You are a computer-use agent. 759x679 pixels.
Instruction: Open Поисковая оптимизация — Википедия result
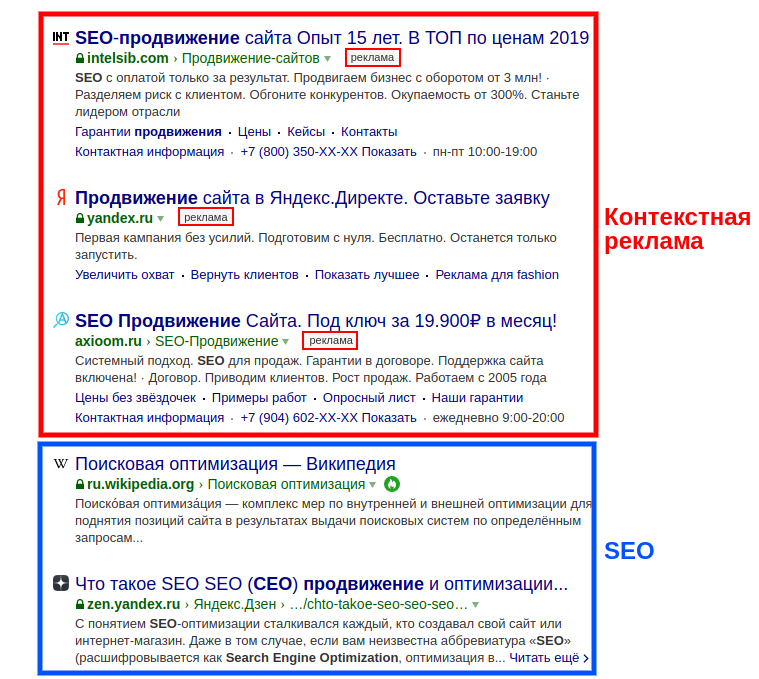[235, 464]
